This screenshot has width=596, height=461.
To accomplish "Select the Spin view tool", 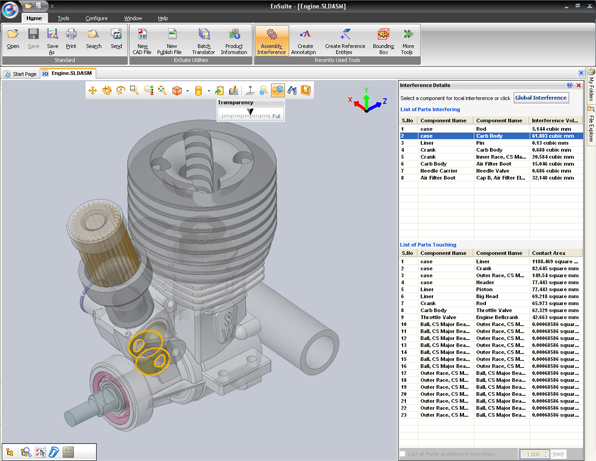I will pos(120,90).
